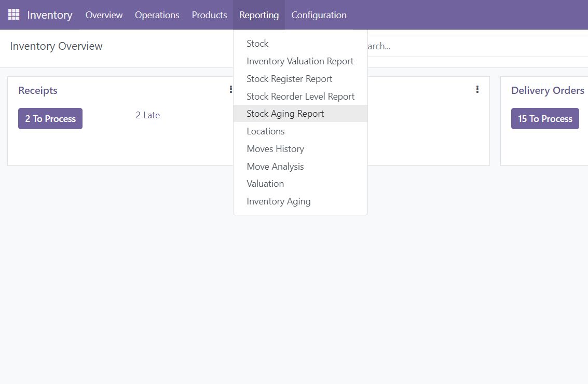Choose Stock Register Report
This screenshot has width=588, height=384.
click(289, 79)
